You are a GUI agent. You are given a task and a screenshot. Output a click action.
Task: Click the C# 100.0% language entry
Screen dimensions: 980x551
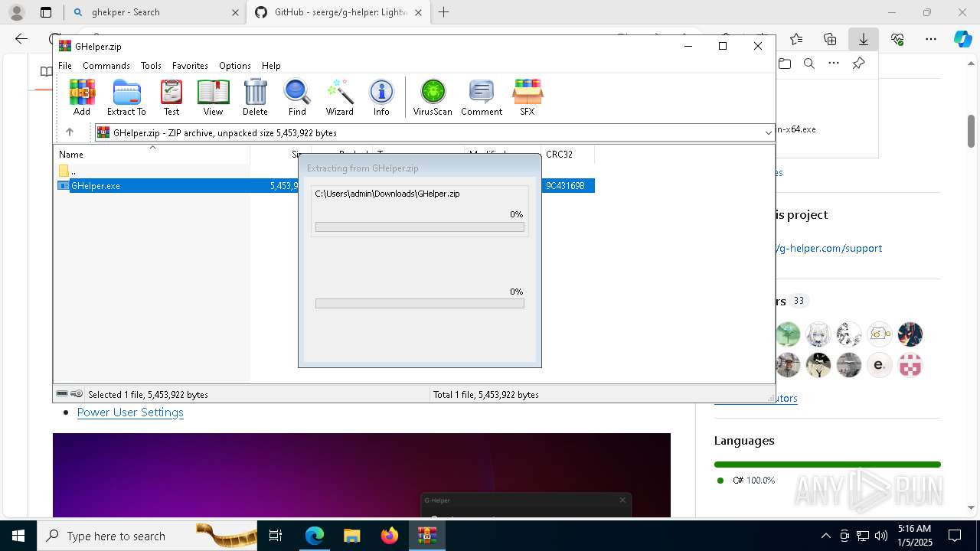tap(753, 481)
